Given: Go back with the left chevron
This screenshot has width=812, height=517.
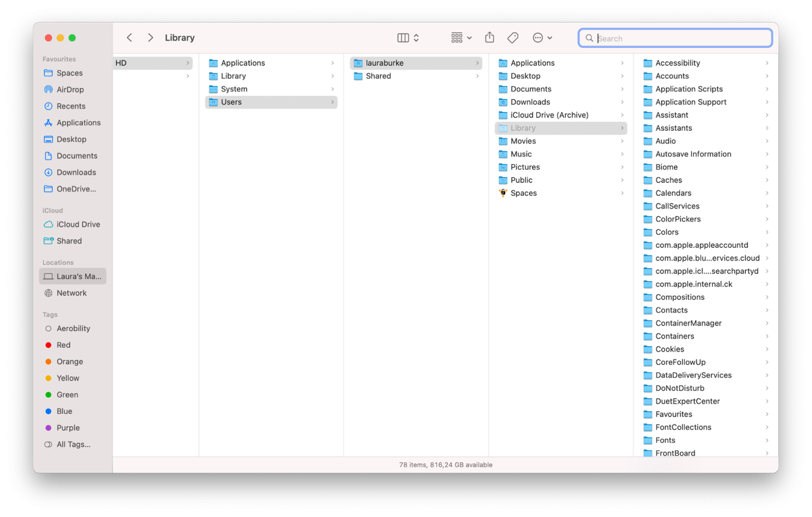Looking at the screenshot, I should (x=129, y=38).
